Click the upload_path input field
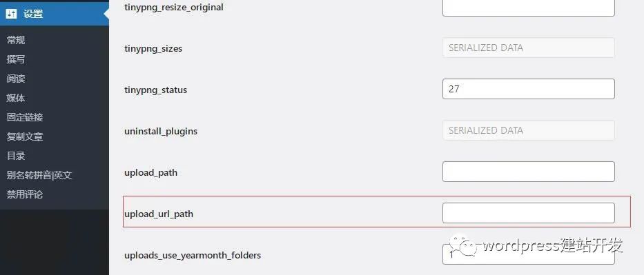 (529, 172)
